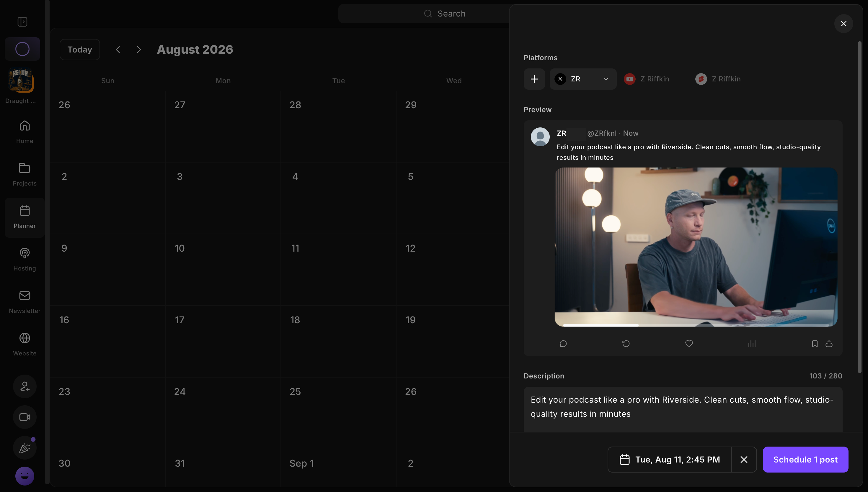Click Schedule 1 post button

pyautogui.click(x=805, y=460)
